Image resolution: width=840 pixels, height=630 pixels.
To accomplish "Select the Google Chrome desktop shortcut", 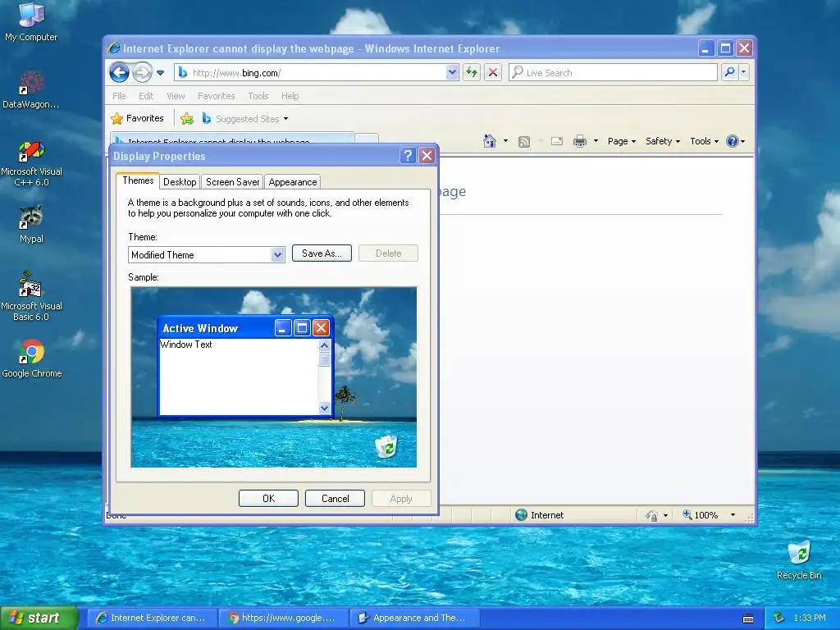I will pyautogui.click(x=32, y=358).
